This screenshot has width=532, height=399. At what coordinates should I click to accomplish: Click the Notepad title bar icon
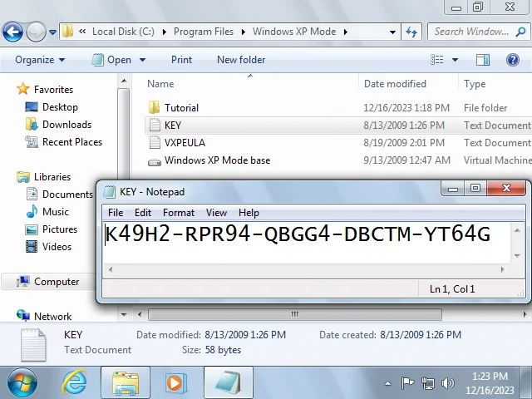coord(109,192)
